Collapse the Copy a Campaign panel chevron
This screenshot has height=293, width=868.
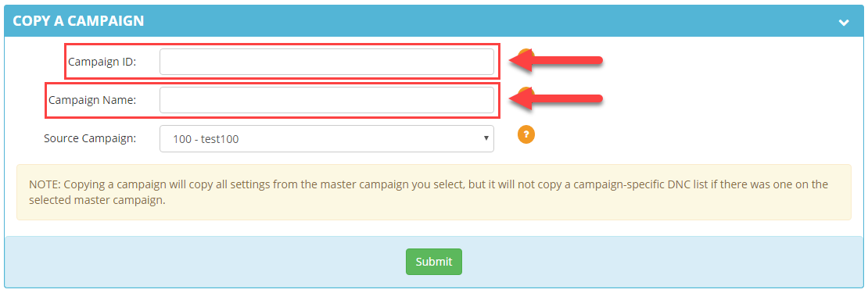(844, 22)
